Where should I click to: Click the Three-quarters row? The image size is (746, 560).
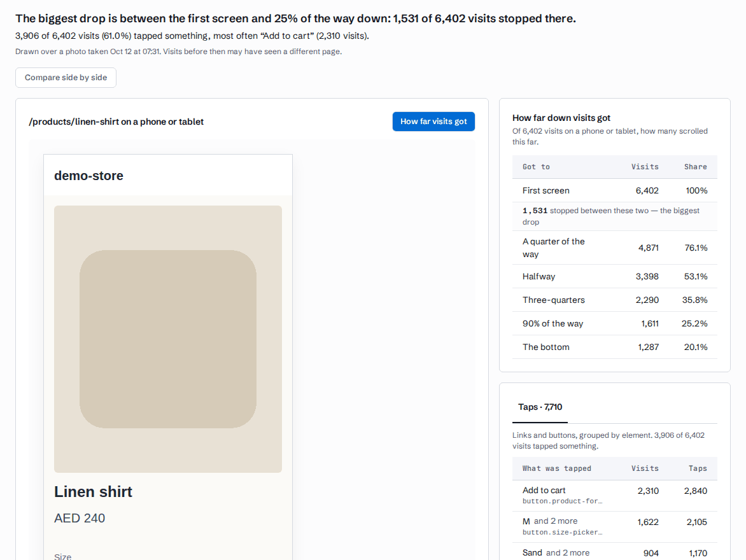click(615, 300)
